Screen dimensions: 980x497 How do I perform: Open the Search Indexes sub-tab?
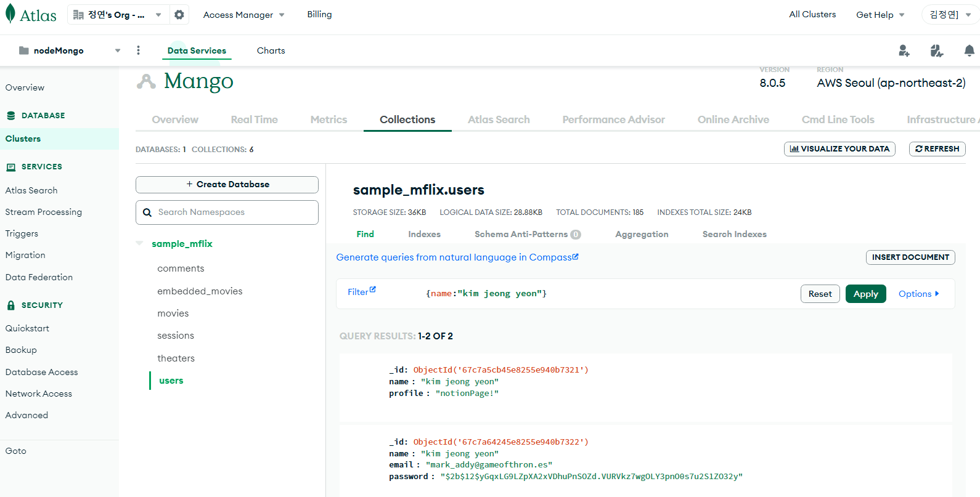tap(735, 234)
